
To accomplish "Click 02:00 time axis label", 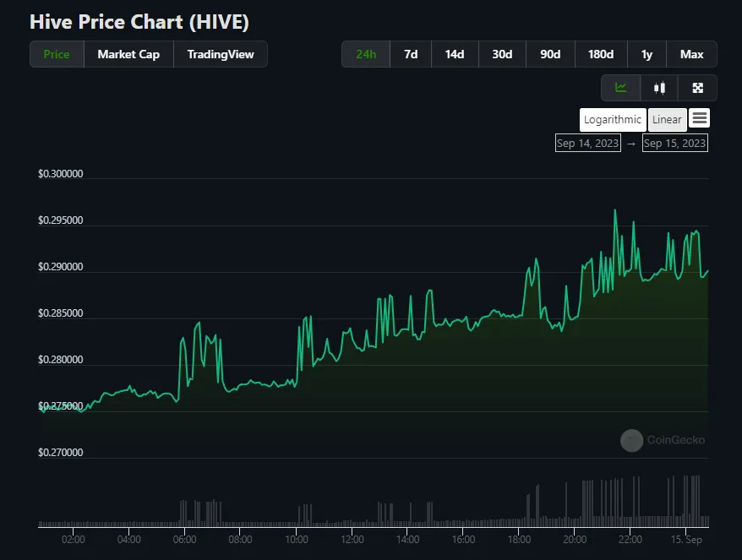I will [x=74, y=539].
